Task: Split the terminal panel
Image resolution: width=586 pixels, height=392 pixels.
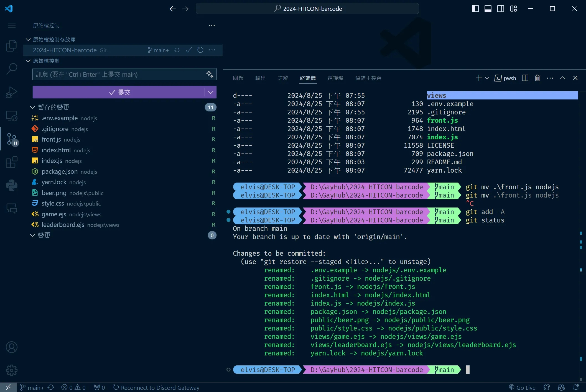Action: (525, 78)
